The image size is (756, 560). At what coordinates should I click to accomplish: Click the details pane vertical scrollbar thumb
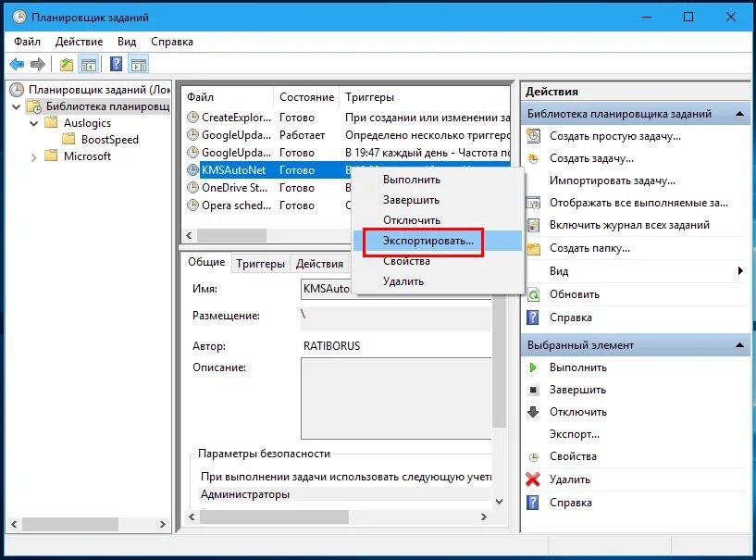click(x=500, y=362)
